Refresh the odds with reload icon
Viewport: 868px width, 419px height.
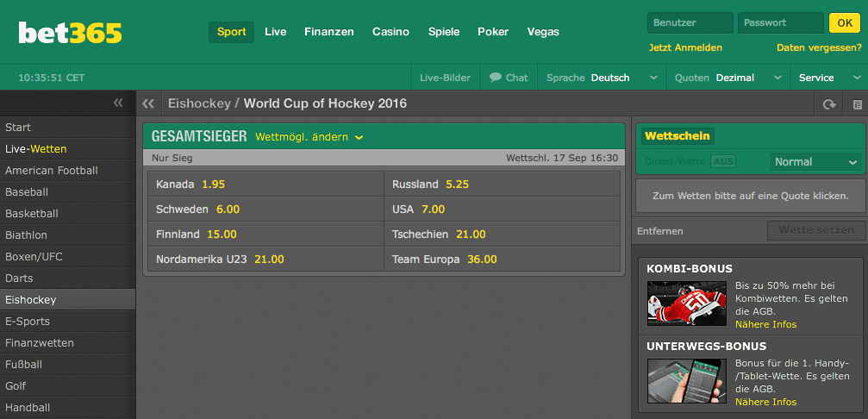829,104
